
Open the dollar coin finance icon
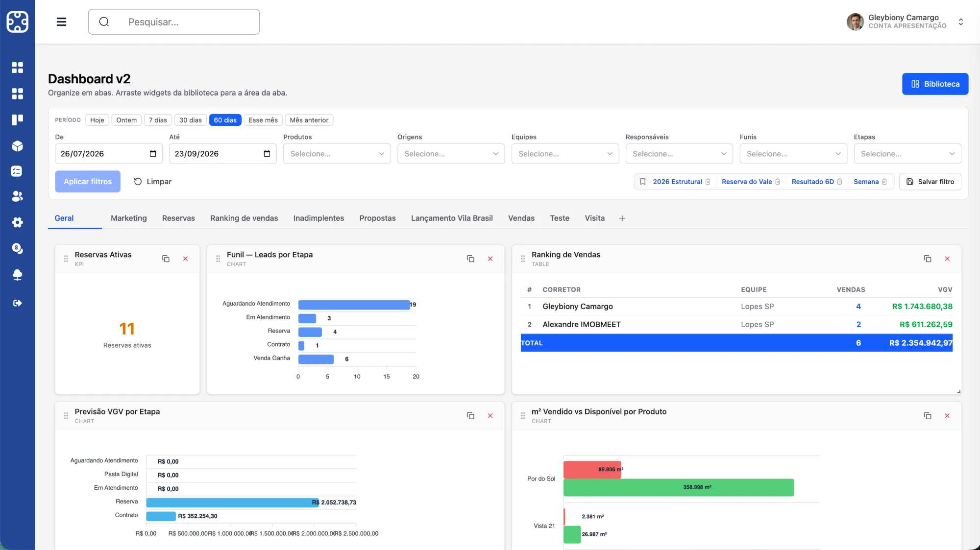pyautogui.click(x=18, y=248)
